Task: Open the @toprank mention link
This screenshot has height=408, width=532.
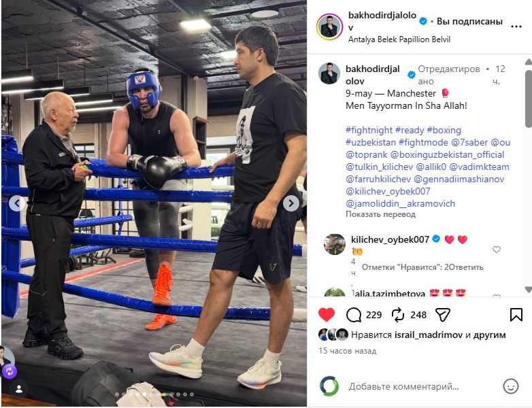Action: pyautogui.click(x=367, y=154)
